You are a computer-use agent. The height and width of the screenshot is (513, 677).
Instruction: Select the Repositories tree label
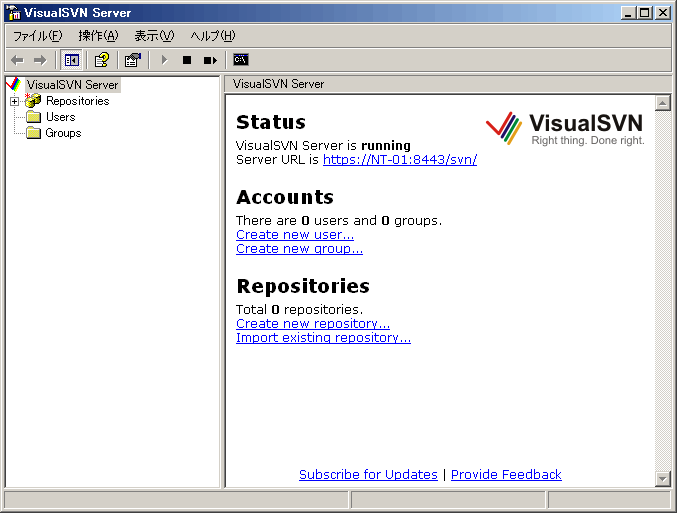pyautogui.click(x=78, y=101)
